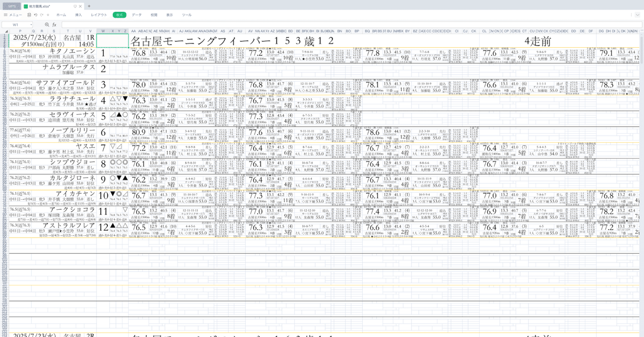644x337 pixels.
Task: Click the cell with date 2025/7/23(水)
Action: (x=34, y=38)
